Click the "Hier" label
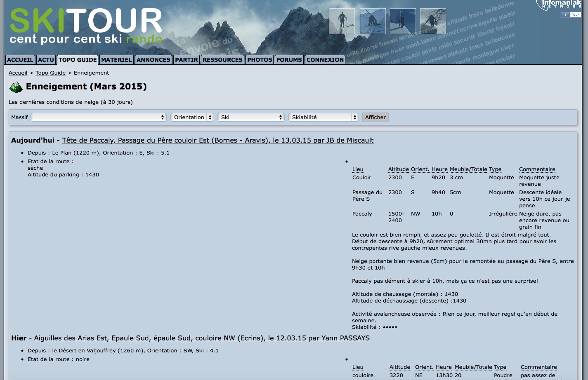588x380 pixels. click(19, 338)
